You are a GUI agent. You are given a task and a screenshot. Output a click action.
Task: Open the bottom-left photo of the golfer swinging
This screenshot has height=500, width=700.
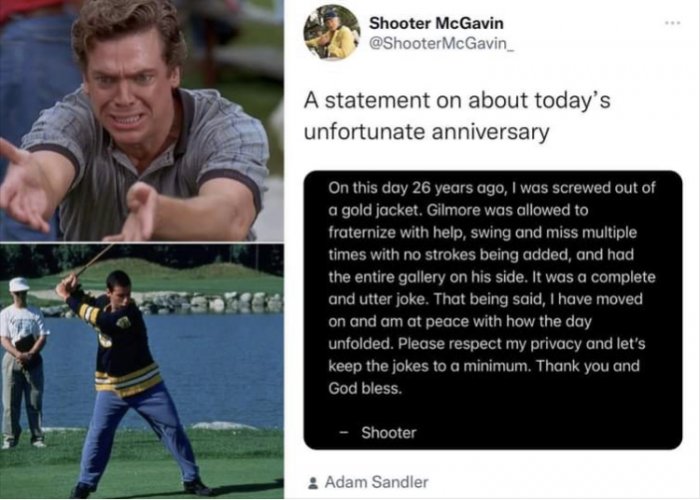pos(140,370)
